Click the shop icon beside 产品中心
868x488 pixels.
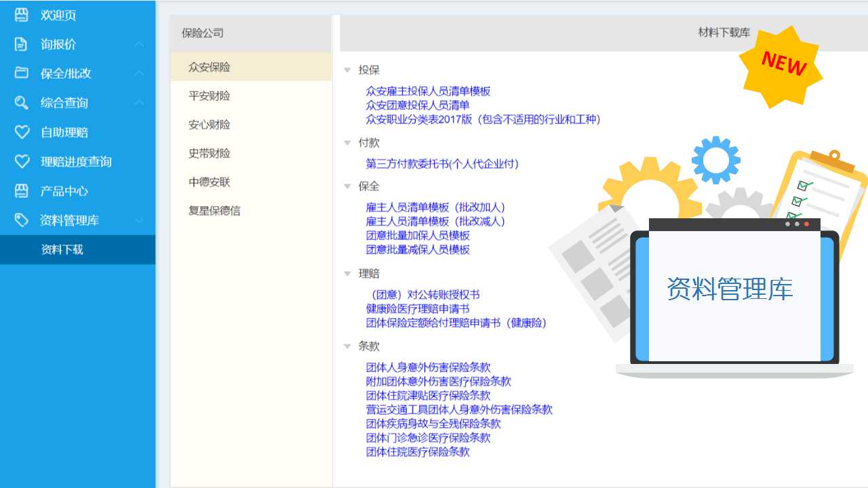coord(22,191)
